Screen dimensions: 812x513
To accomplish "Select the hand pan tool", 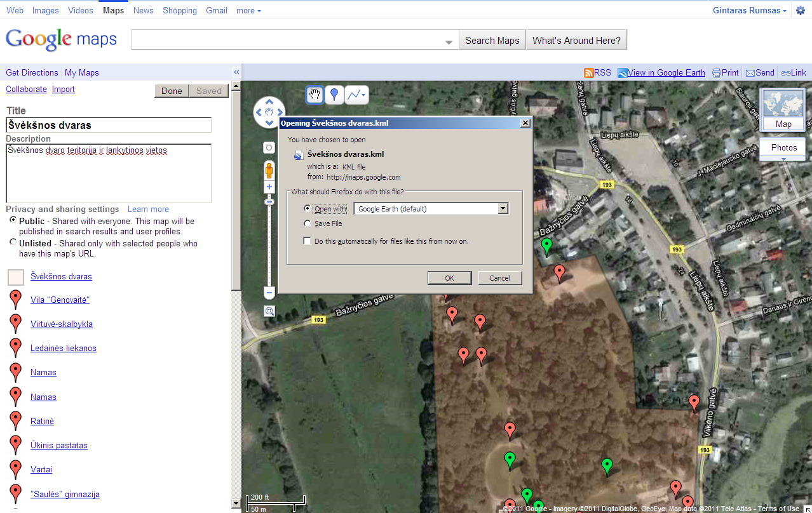I will [x=315, y=95].
